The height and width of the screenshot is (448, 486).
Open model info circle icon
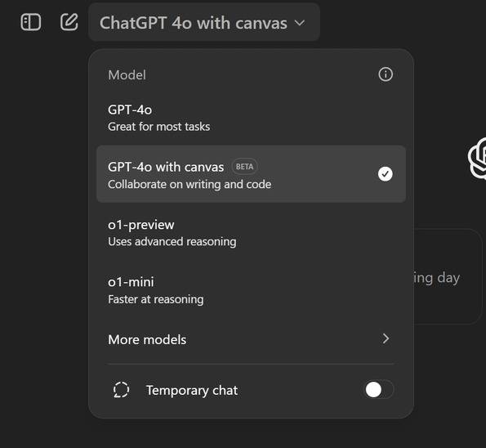pos(386,74)
